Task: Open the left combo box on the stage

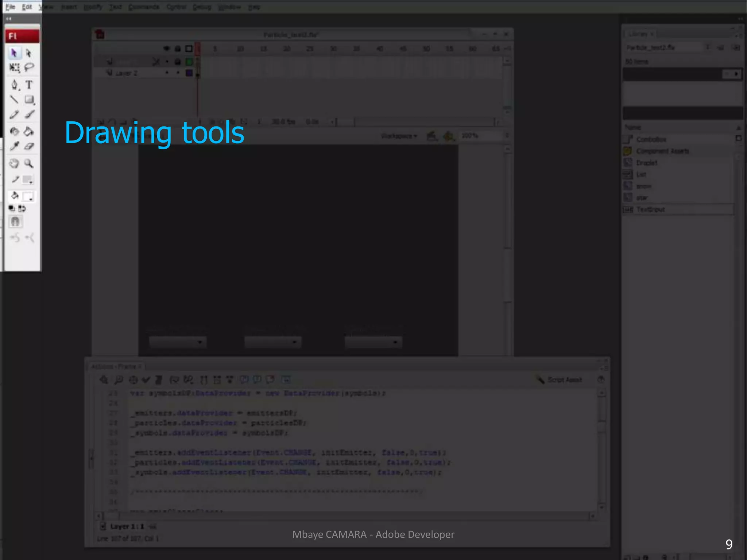Action: coord(178,342)
